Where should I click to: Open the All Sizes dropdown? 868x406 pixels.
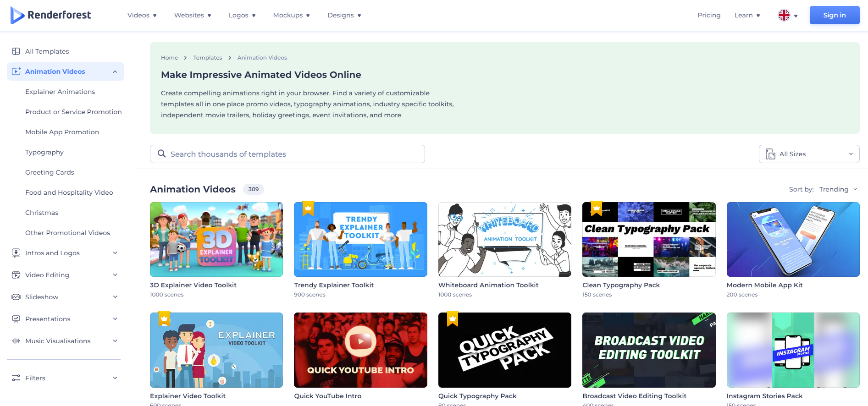[809, 154]
